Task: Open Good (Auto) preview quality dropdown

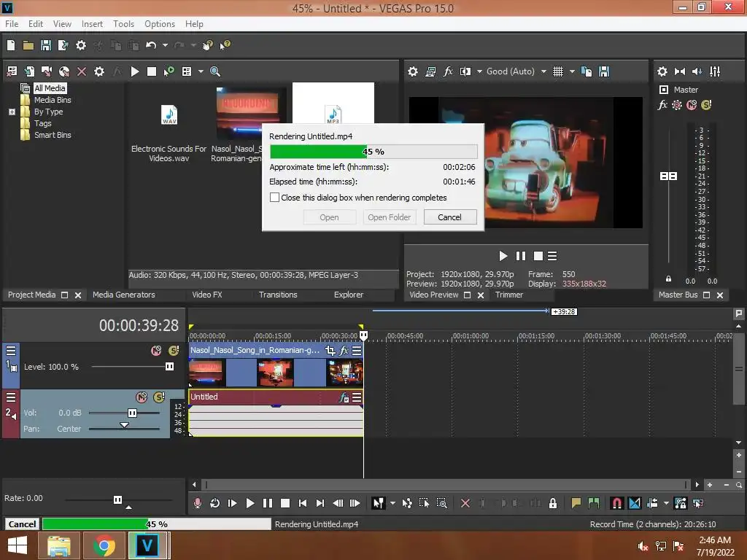Action: [x=543, y=71]
